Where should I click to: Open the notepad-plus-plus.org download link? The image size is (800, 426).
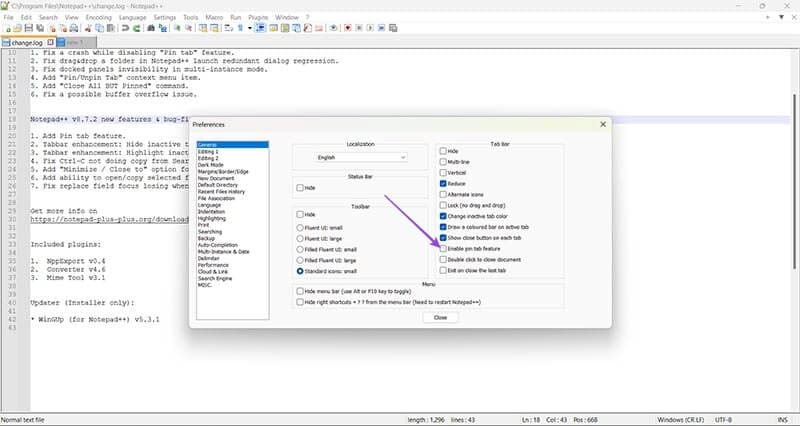(109, 219)
